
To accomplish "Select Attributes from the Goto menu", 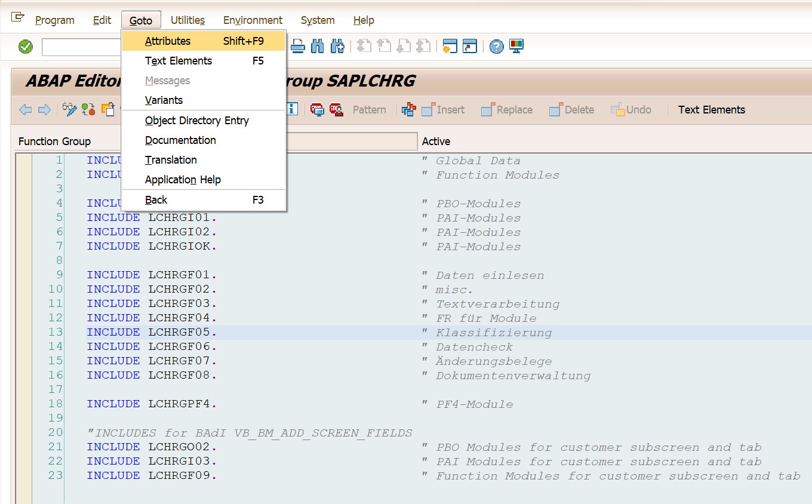I will click(x=168, y=41).
